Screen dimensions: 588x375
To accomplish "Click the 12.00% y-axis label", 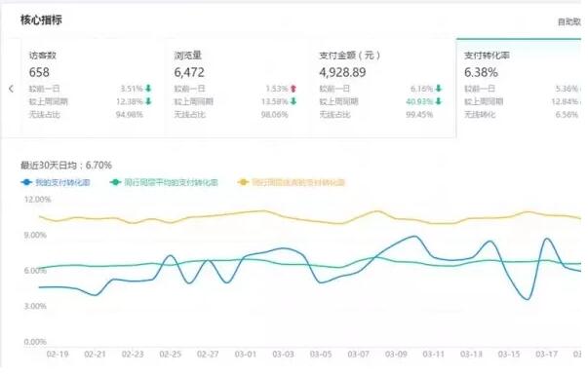I will 37,200.
